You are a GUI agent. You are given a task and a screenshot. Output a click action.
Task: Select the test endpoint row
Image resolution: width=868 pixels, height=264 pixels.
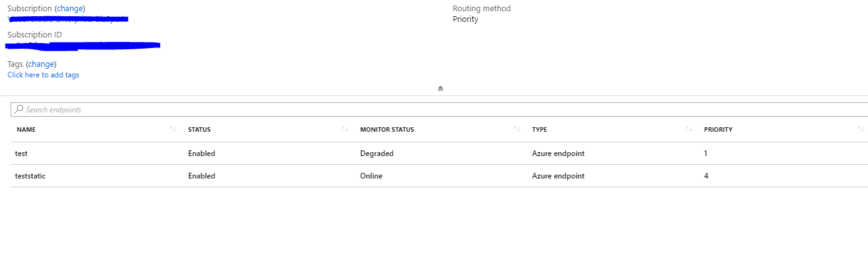coord(22,154)
